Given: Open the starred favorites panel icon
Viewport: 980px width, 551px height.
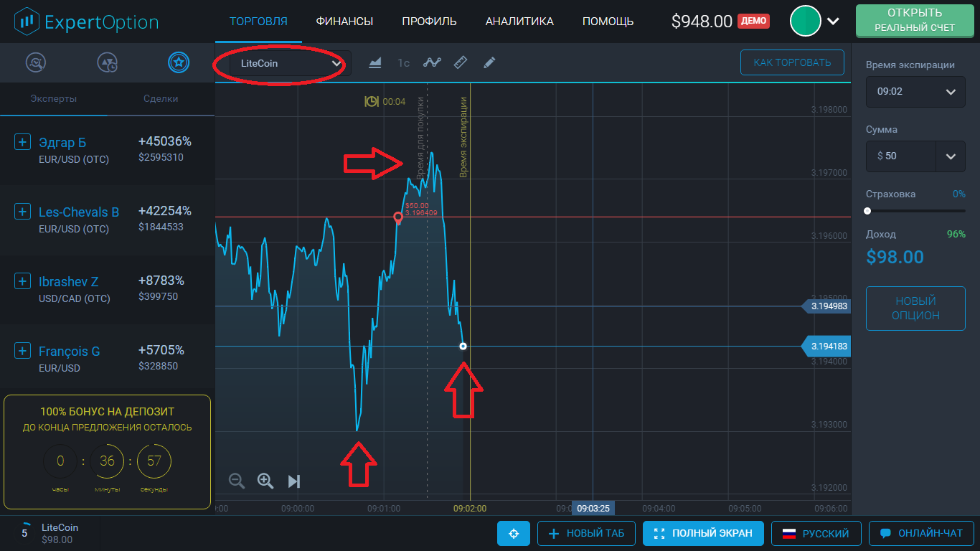Looking at the screenshot, I should (179, 63).
